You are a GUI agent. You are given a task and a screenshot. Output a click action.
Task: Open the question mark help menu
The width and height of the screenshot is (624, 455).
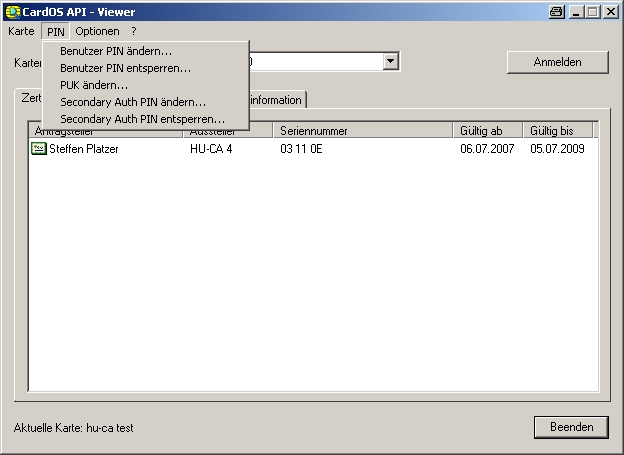pos(133,31)
